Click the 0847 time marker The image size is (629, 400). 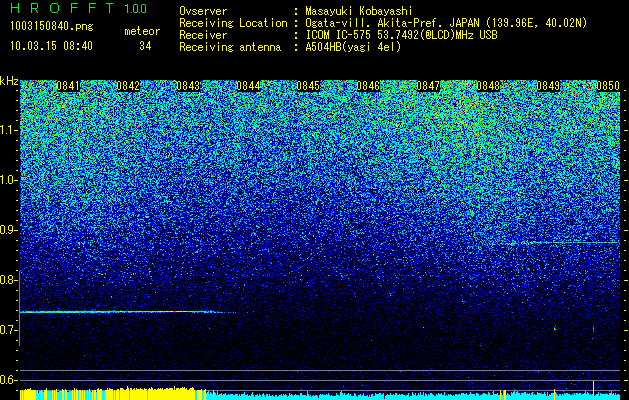pos(428,86)
